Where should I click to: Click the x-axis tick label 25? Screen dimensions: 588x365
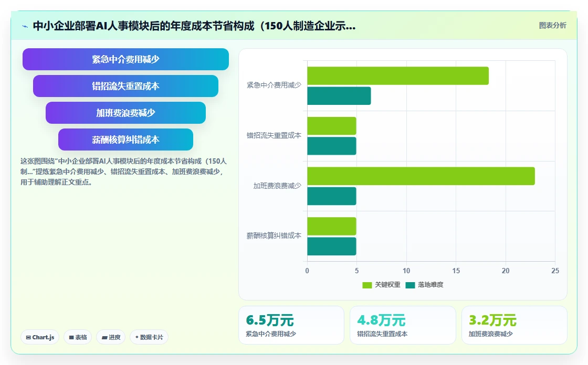(555, 271)
